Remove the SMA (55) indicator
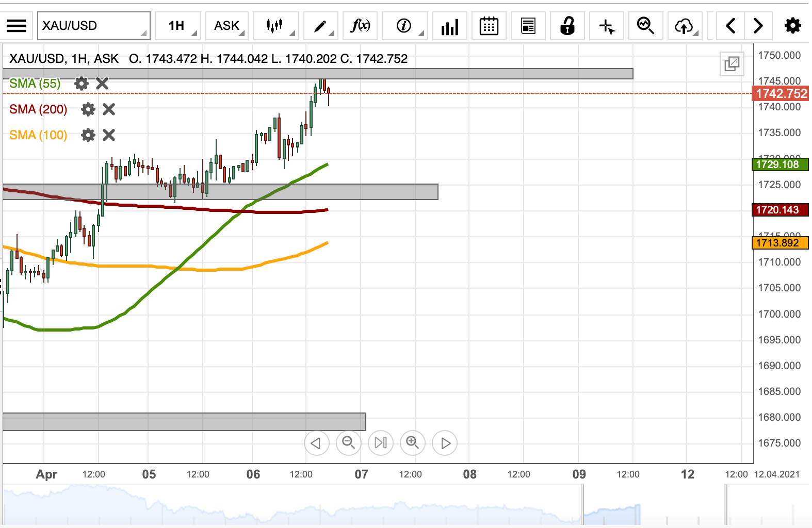The height and width of the screenshot is (528, 812). click(102, 84)
